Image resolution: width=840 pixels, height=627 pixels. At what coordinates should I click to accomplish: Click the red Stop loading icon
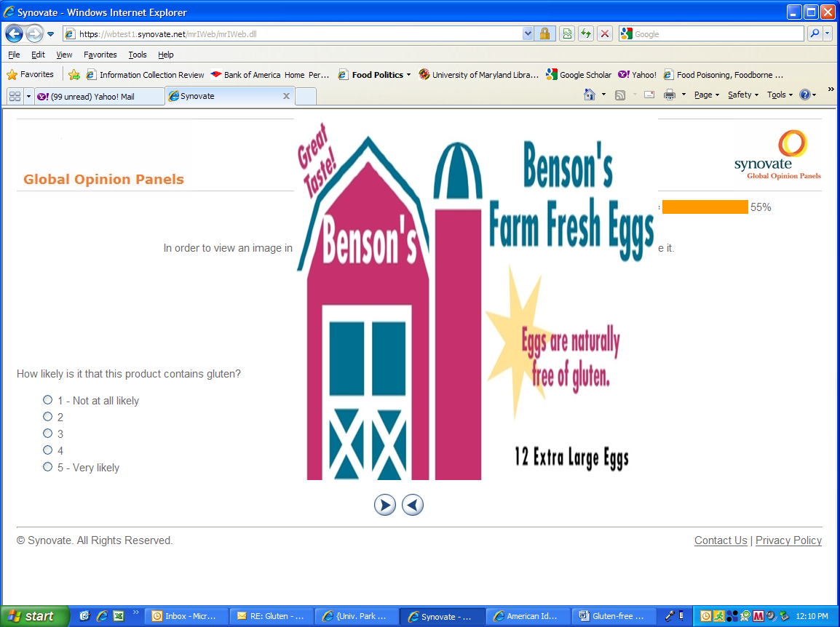tap(605, 33)
